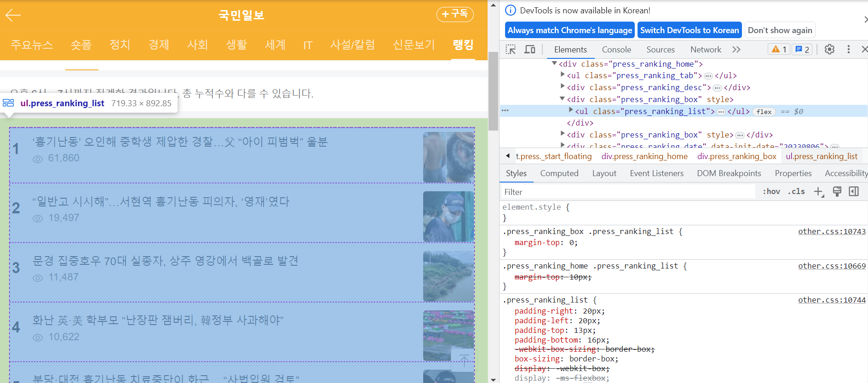The width and height of the screenshot is (868, 383).
Task: Toggle the .cls class editor
Action: 796,192
